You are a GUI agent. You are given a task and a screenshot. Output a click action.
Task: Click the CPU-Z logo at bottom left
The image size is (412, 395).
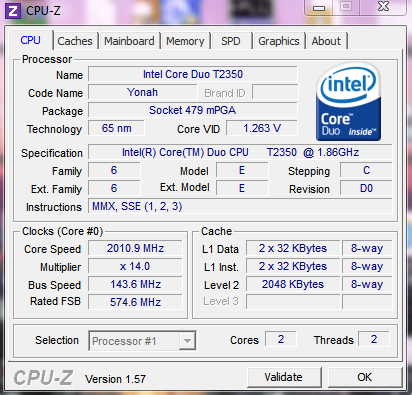tap(43, 378)
